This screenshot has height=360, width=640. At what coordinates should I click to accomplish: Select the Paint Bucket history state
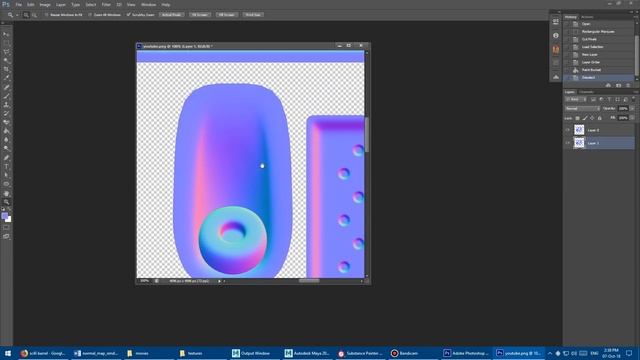coord(599,70)
